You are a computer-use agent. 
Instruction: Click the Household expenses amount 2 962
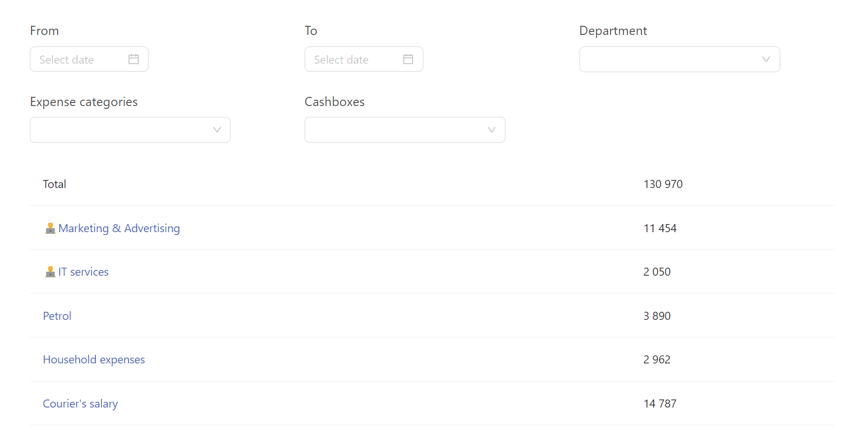pyautogui.click(x=657, y=359)
